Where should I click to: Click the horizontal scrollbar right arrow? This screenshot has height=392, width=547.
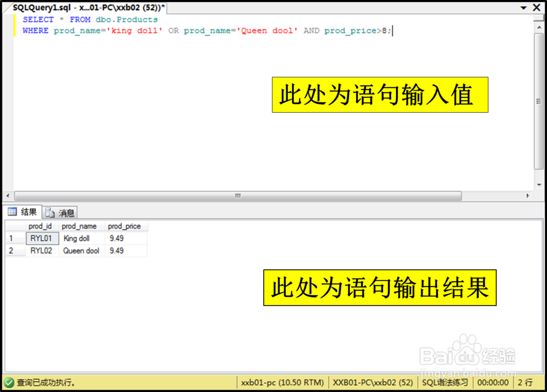[x=528, y=195]
